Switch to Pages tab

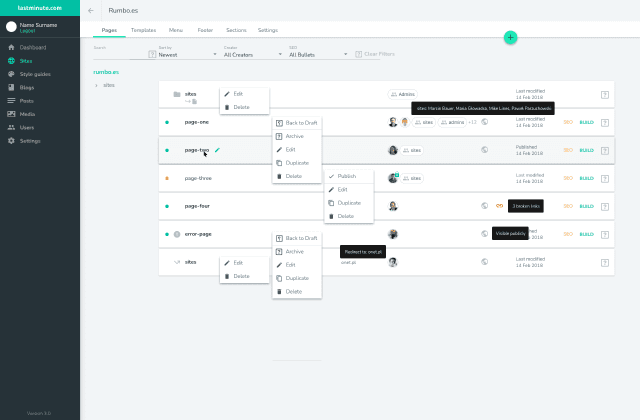tap(109, 30)
